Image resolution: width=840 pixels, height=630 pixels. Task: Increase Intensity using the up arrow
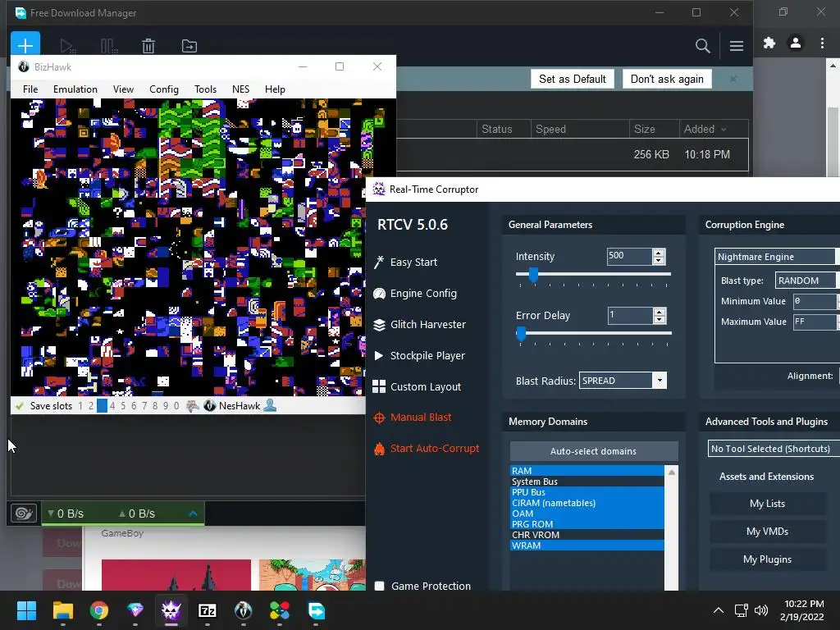point(659,253)
